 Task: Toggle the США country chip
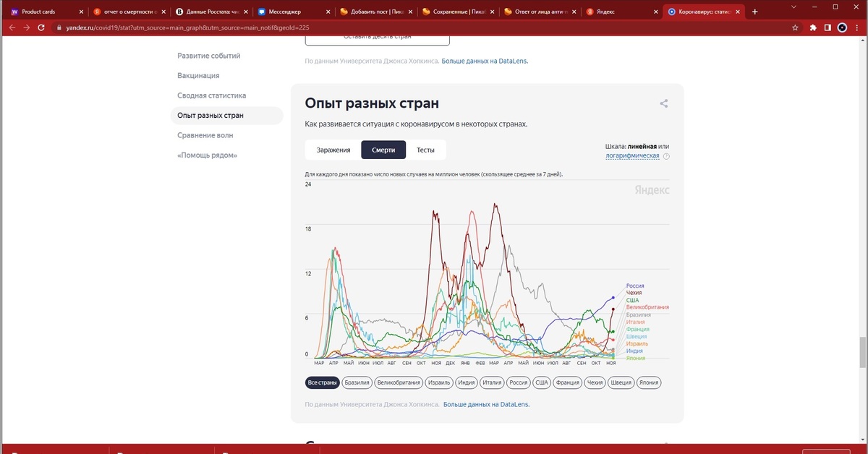coord(542,382)
